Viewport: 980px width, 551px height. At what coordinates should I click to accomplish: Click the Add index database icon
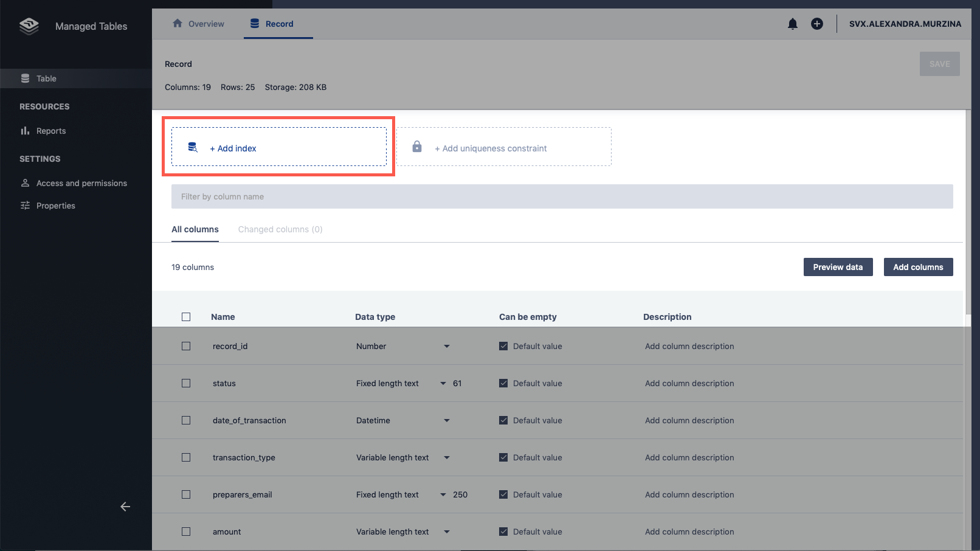click(193, 147)
